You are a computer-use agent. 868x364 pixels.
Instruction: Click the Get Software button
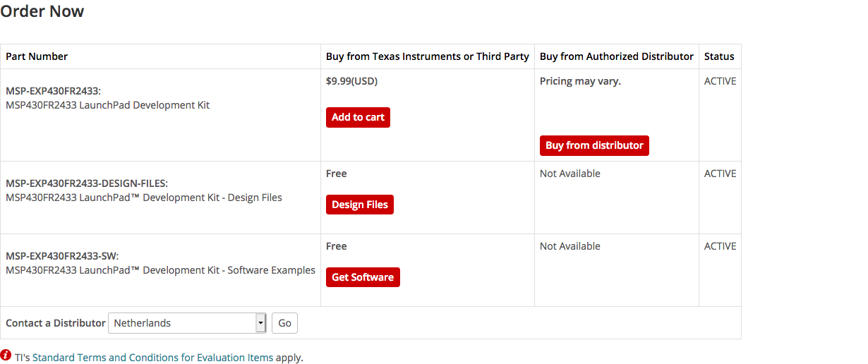pyautogui.click(x=363, y=277)
